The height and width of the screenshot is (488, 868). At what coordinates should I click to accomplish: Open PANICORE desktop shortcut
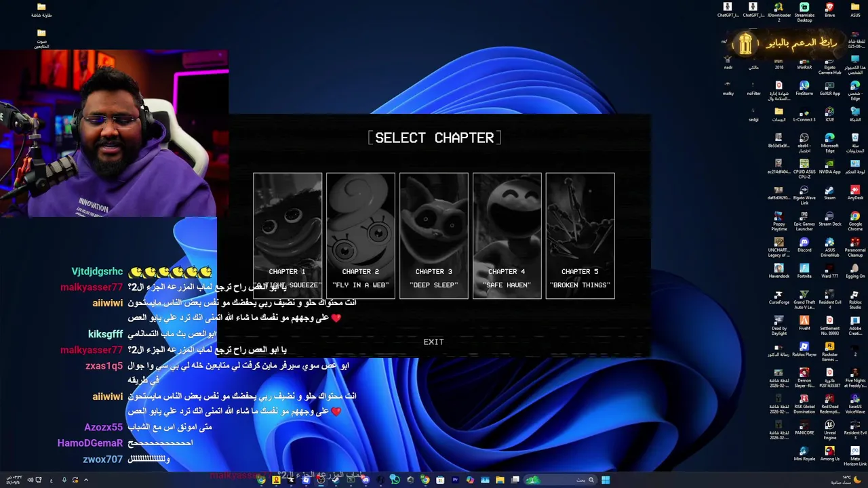click(804, 427)
